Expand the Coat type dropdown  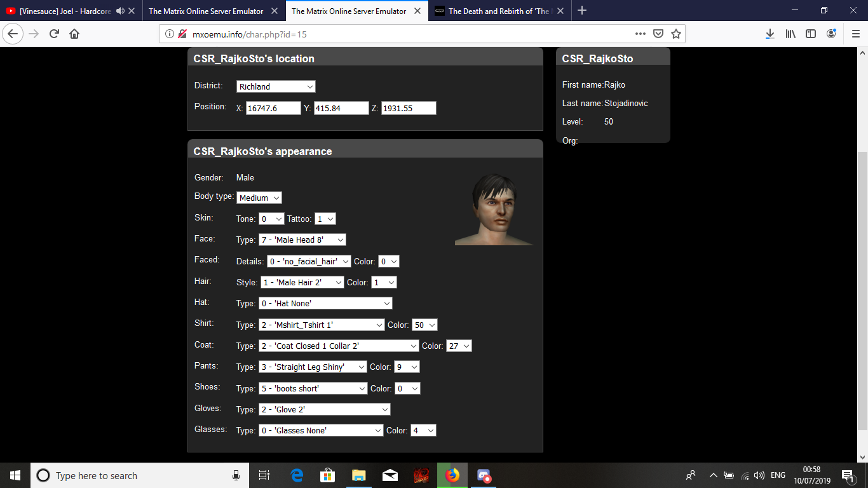click(x=338, y=346)
